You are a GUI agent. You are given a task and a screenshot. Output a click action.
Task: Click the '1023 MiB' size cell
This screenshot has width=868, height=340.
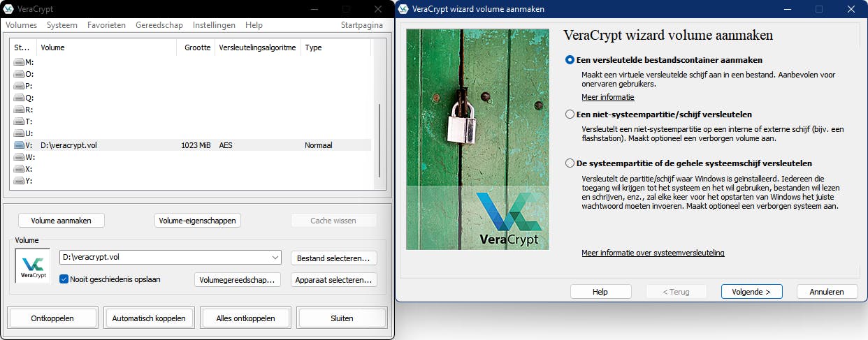pos(196,145)
